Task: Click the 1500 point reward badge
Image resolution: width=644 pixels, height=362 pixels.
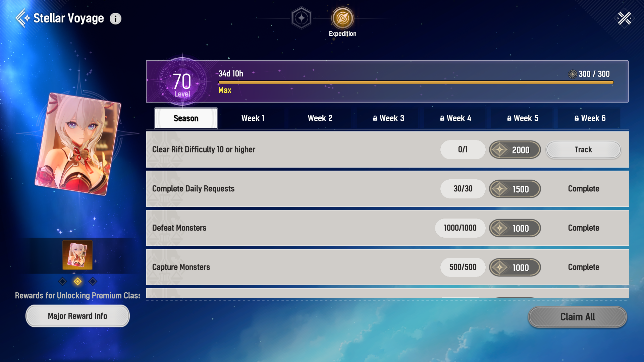Action: point(515,189)
